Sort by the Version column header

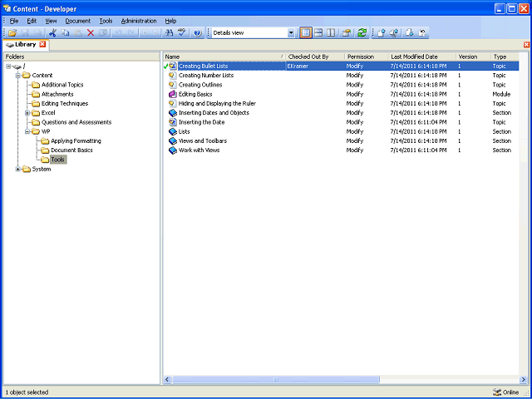(x=473, y=57)
